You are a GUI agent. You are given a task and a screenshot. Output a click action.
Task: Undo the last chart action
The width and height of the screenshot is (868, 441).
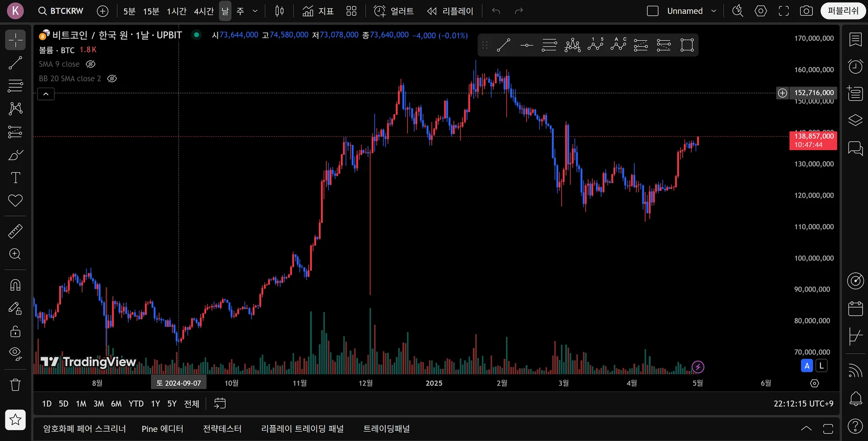pyautogui.click(x=496, y=11)
